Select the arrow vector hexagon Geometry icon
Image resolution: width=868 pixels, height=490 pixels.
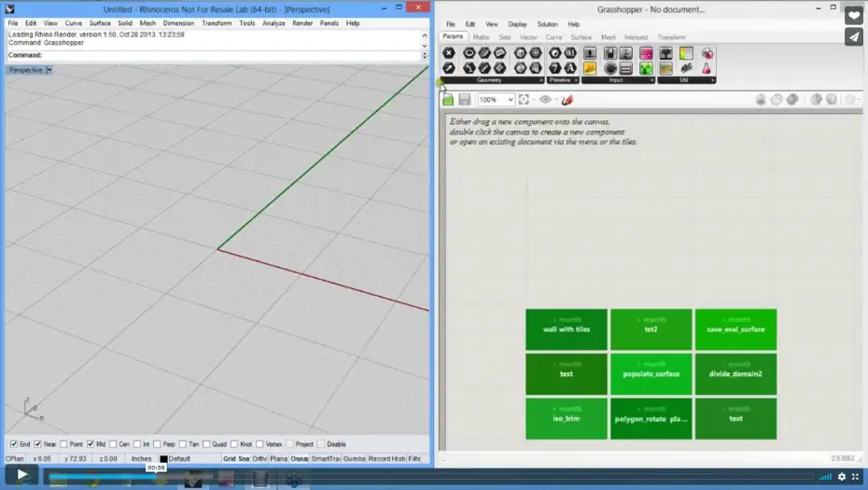[449, 68]
